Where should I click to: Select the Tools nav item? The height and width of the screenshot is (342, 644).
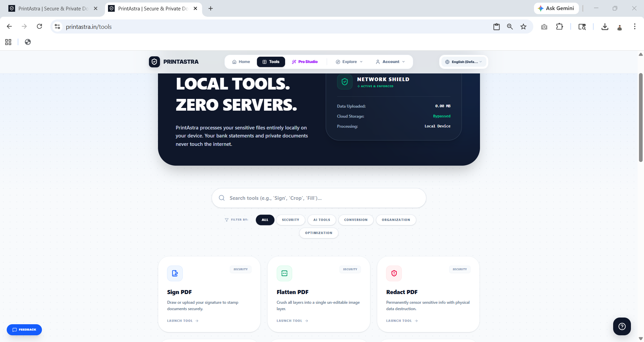coord(271,62)
